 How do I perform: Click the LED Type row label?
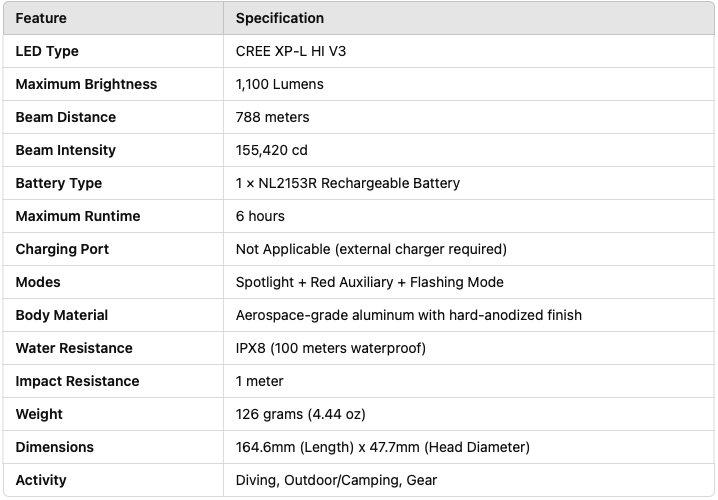(x=47, y=51)
